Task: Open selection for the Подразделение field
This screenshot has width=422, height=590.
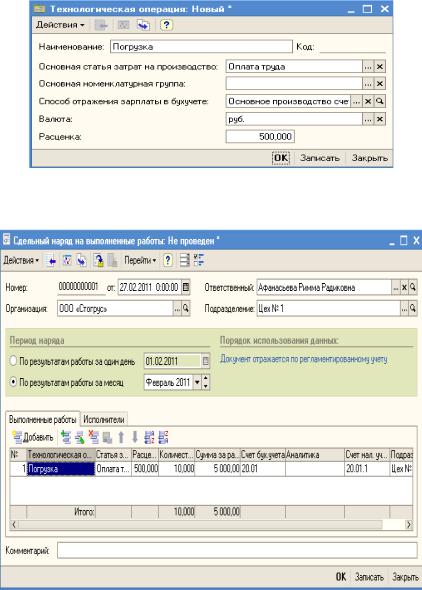Action: click(404, 309)
